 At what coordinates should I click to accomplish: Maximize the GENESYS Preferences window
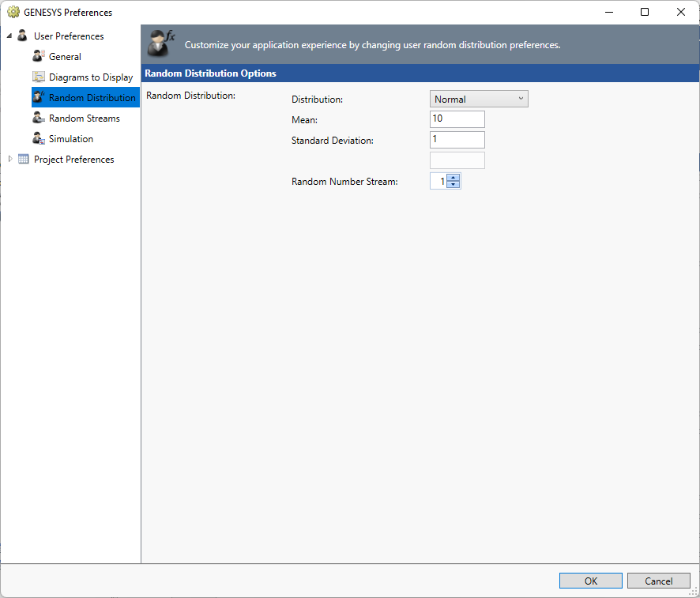[x=645, y=12]
